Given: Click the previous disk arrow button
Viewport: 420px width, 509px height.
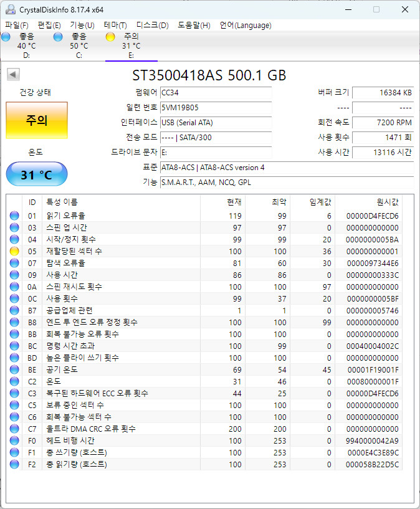Looking at the screenshot, I should (13, 74).
